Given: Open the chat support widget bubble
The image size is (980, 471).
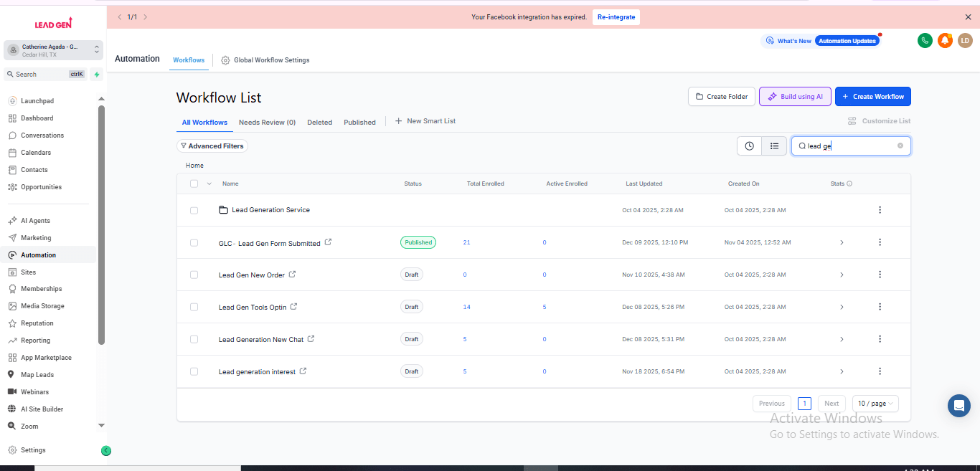Looking at the screenshot, I should pos(958,406).
